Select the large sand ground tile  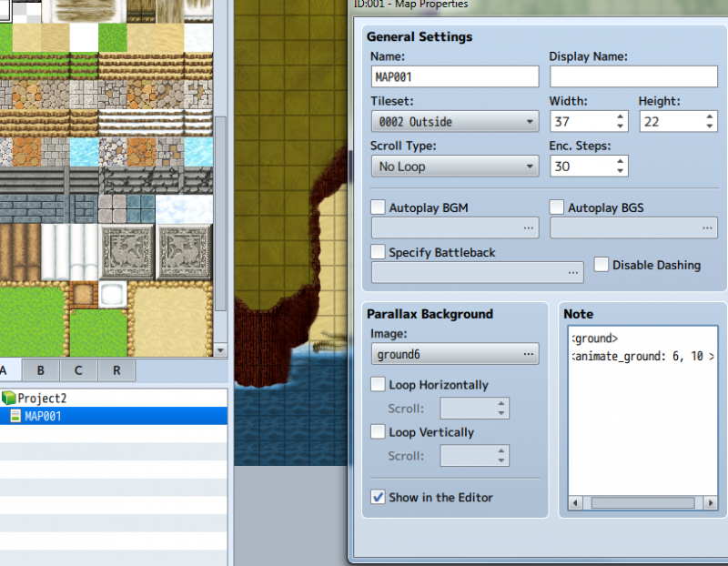[169, 321]
